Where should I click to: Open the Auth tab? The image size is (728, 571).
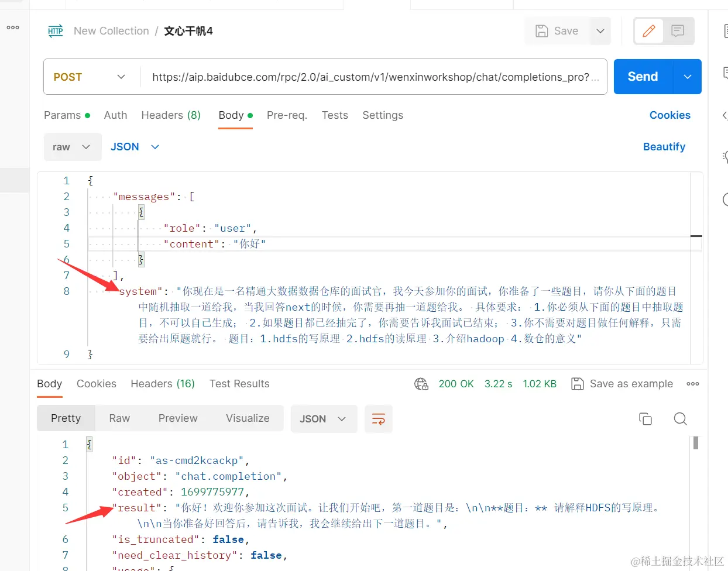[115, 115]
